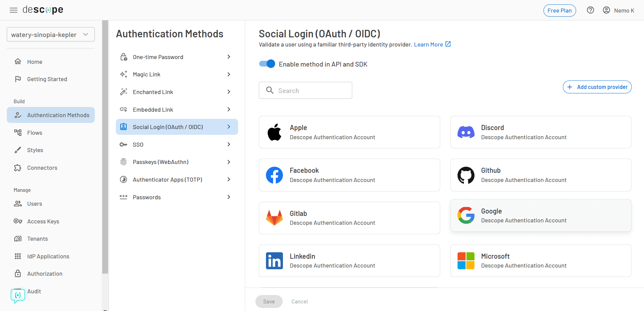The height and width of the screenshot is (311, 644).
Task: Select the Apple social login provider
Action: [349, 132]
